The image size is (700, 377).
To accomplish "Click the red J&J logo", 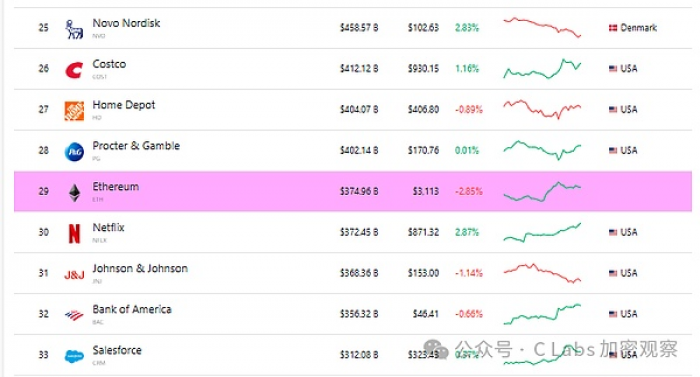I will click(74, 275).
